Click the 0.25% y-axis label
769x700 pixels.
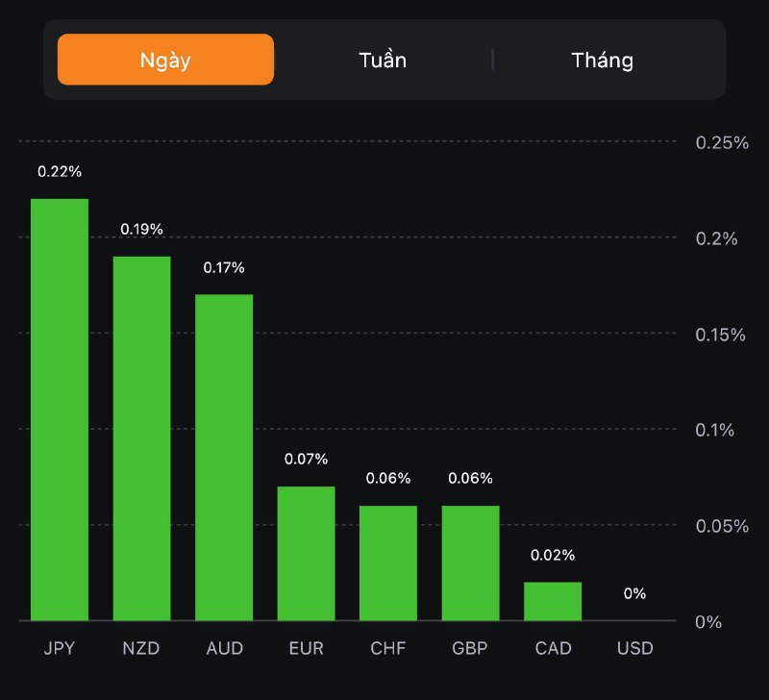click(721, 142)
